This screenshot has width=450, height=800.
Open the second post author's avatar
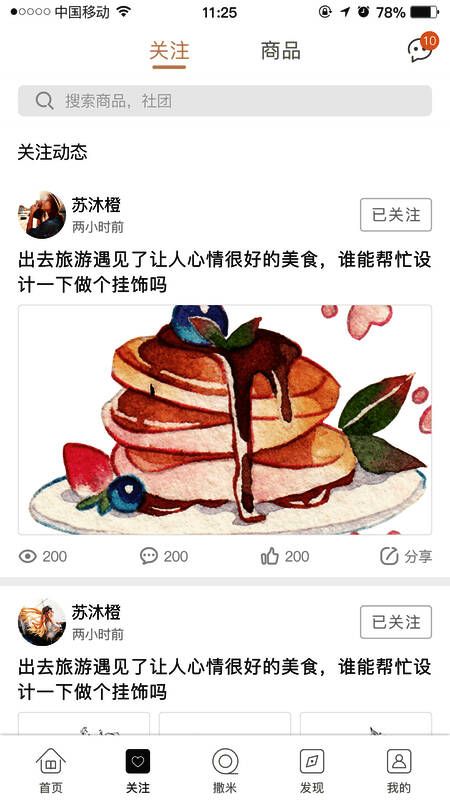click(42, 622)
